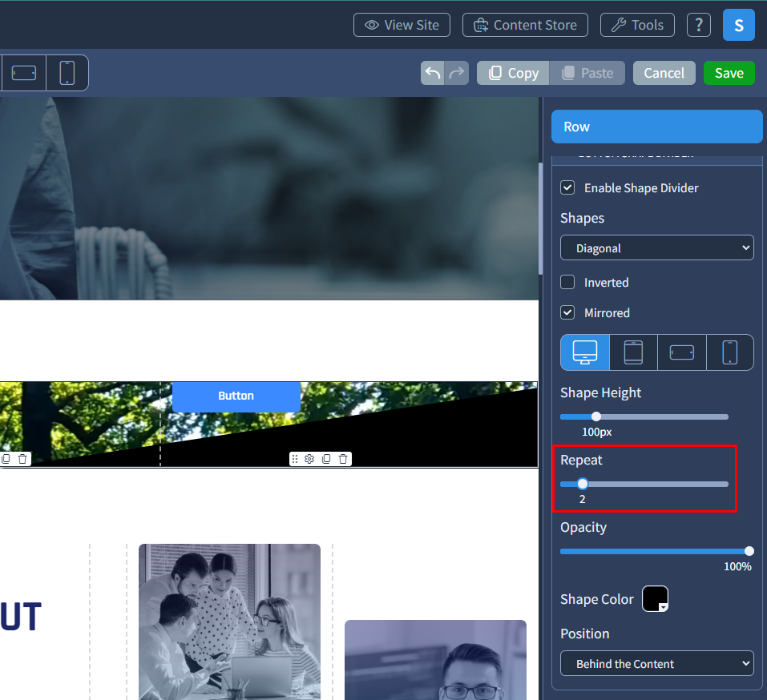Disable the Mirrored option
Image resolution: width=767 pixels, height=700 pixels.
(x=567, y=312)
